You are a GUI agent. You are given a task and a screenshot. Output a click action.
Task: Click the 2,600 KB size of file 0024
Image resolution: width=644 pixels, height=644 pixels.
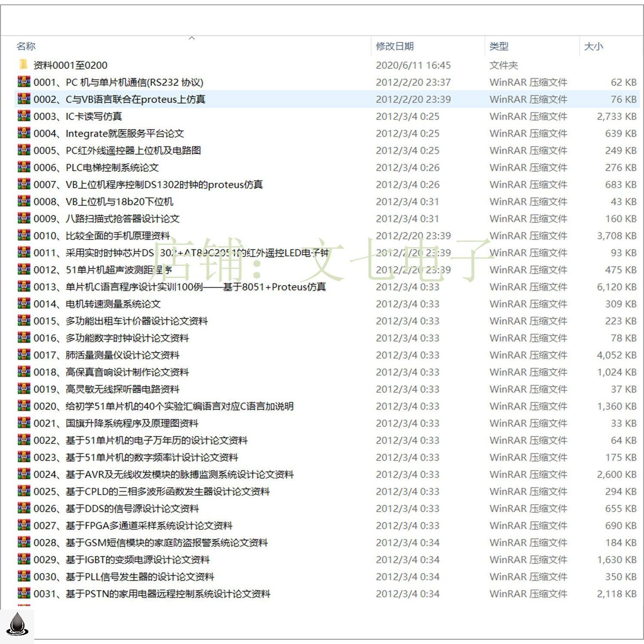[x=617, y=474]
